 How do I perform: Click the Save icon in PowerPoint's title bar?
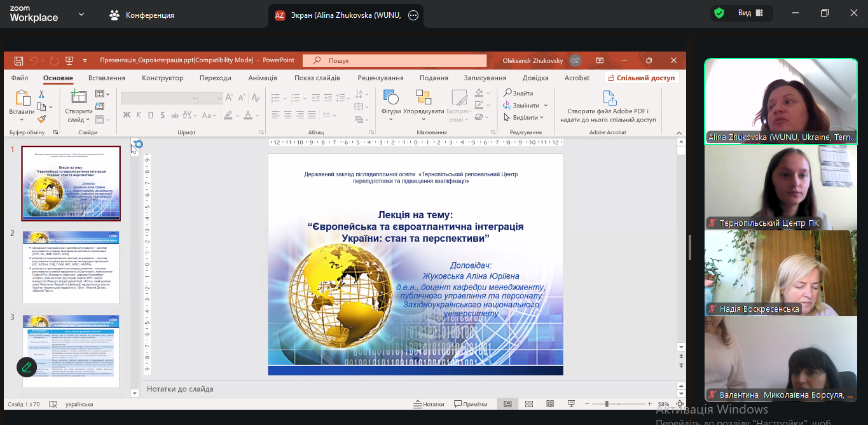[18, 60]
